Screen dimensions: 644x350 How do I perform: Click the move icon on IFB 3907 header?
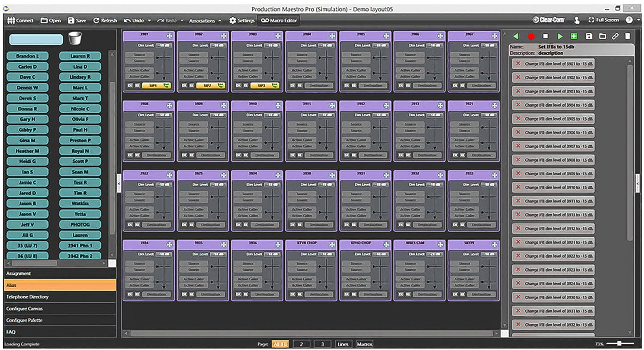point(495,35)
